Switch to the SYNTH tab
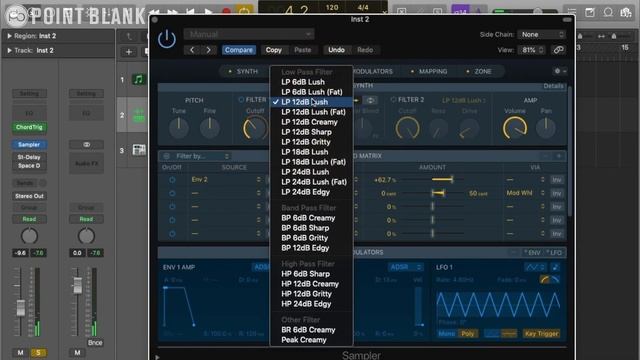Viewport: 640px width, 360px height. [x=243, y=71]
